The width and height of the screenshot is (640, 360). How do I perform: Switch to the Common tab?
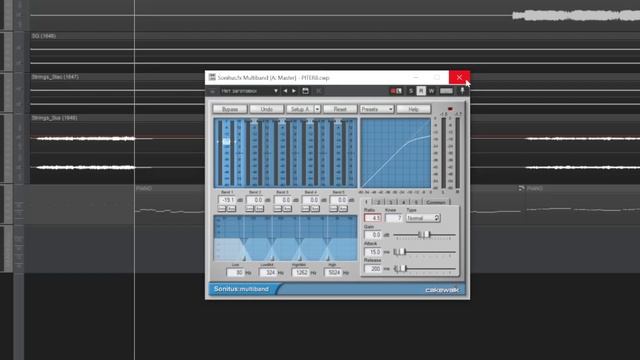436,202
